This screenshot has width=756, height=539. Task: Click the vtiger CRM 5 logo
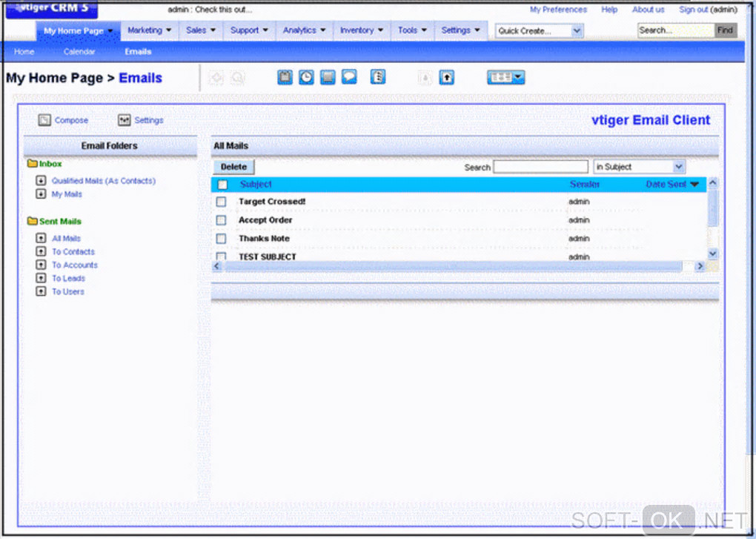point(52,9)
